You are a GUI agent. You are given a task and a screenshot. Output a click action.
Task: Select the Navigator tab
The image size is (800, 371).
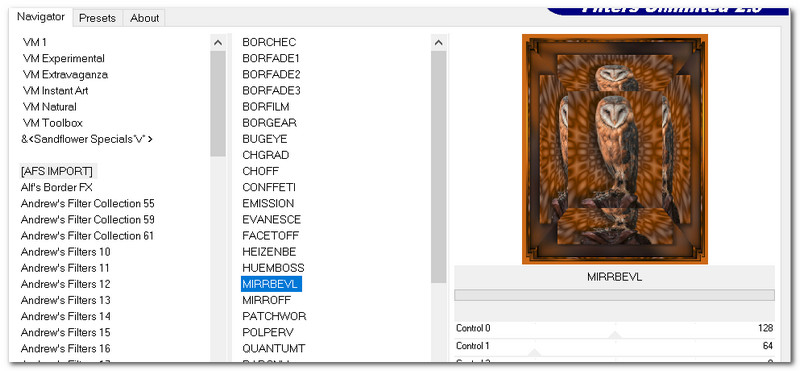(x=41, y=17)
